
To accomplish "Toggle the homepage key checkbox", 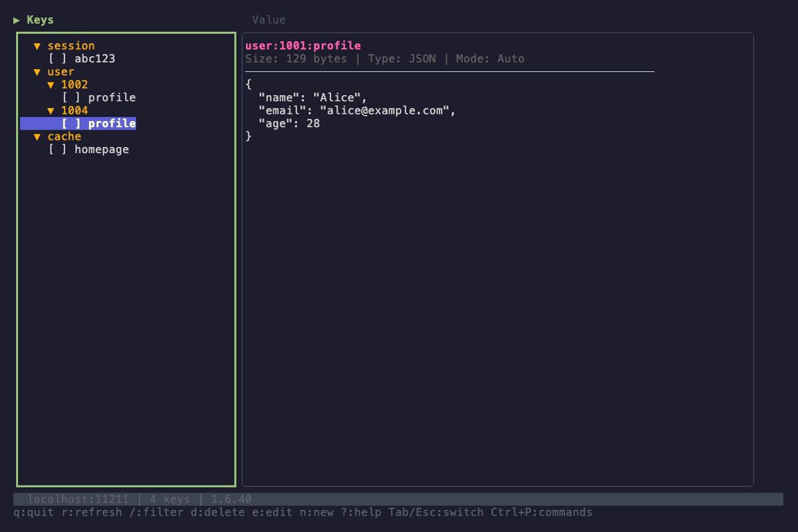I will (x=57, y=150).
